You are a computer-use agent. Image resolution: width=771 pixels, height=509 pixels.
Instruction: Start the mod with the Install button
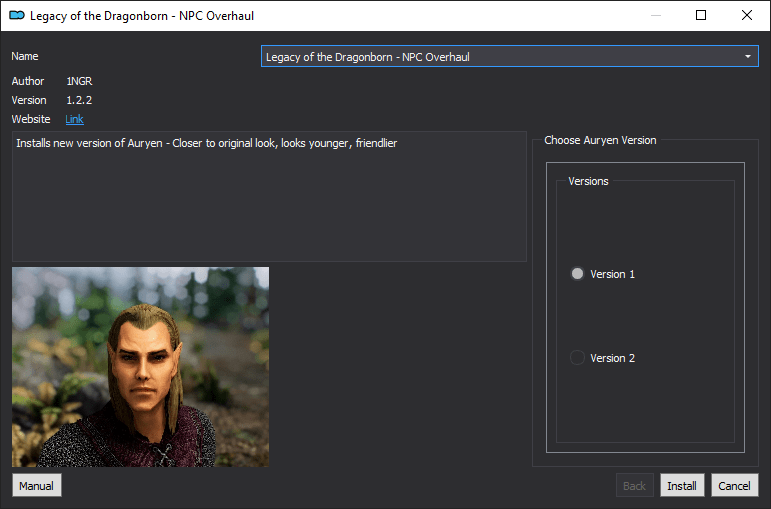pos(682,485)
